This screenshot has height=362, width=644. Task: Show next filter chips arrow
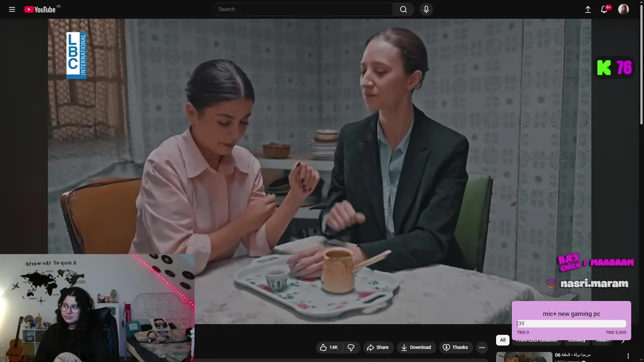[x=623, y=341]
